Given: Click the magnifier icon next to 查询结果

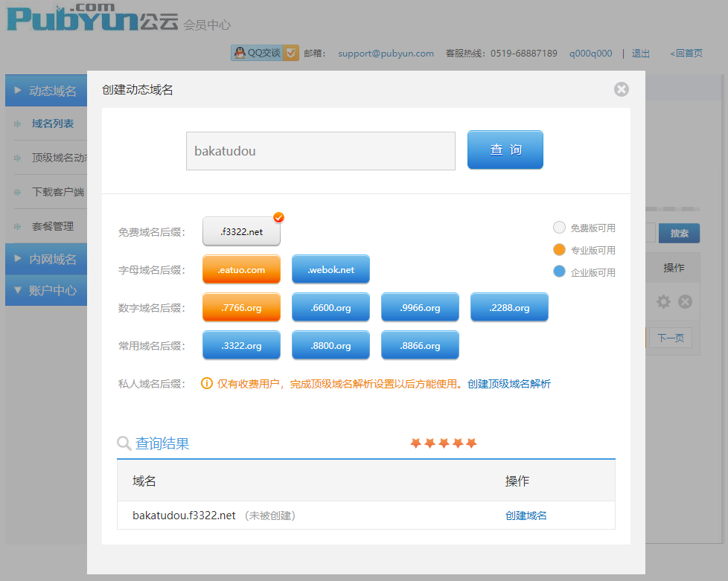Looking at the screenshot, I should tap(124, 444).
